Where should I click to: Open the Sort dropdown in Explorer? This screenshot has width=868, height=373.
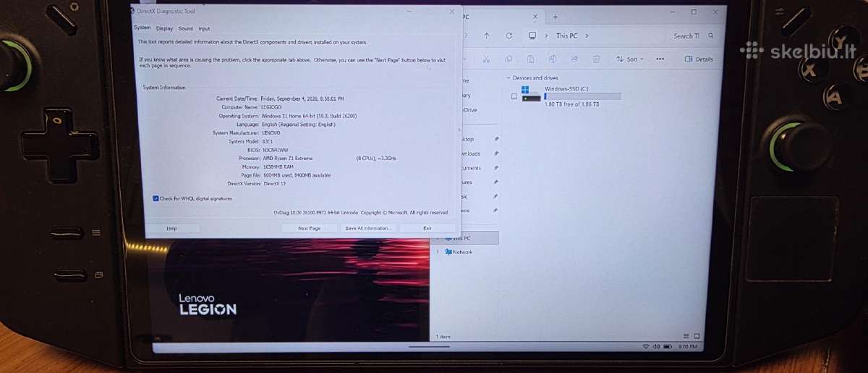coord(631,59)
